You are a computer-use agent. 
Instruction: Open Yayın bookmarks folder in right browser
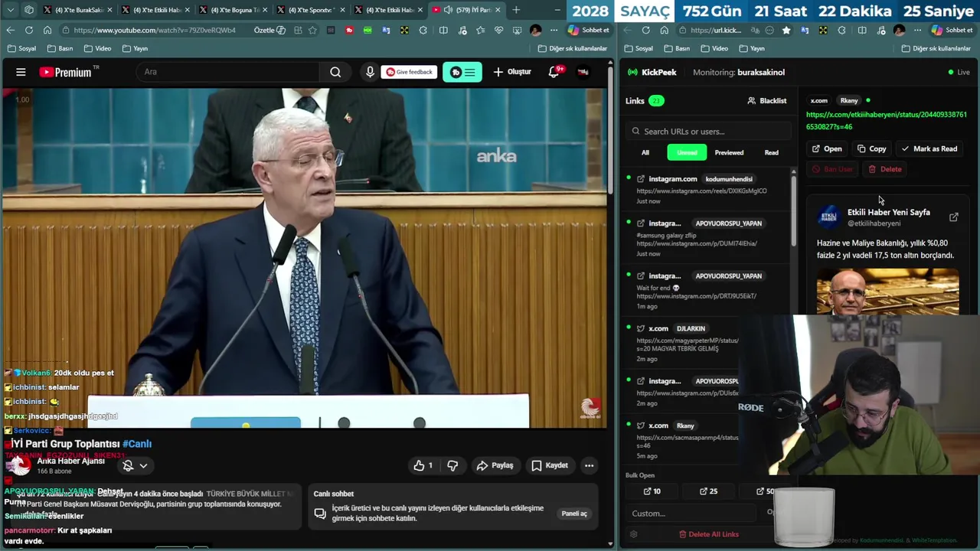751,48
